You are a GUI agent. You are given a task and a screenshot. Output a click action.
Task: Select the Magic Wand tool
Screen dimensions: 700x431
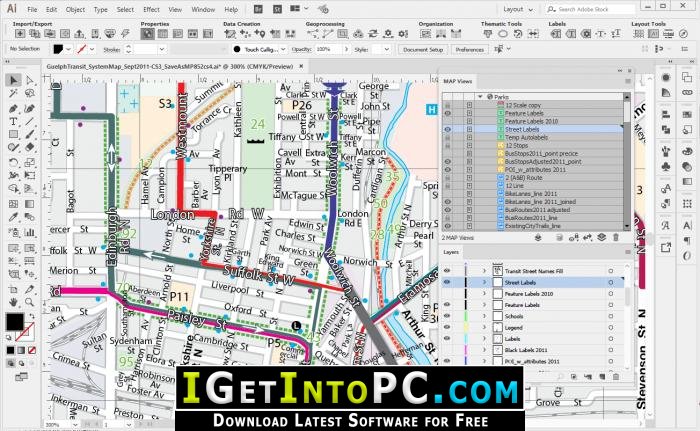tap(13, 93)
